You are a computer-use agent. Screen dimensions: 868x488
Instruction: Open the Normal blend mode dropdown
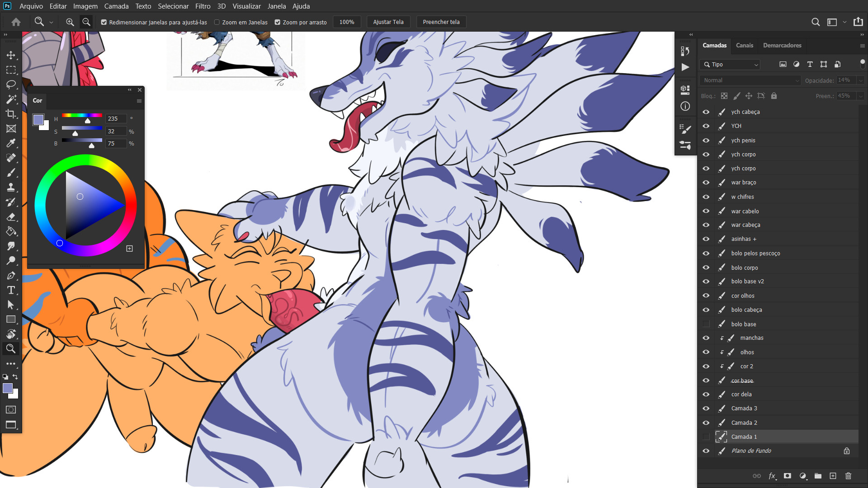750,80
